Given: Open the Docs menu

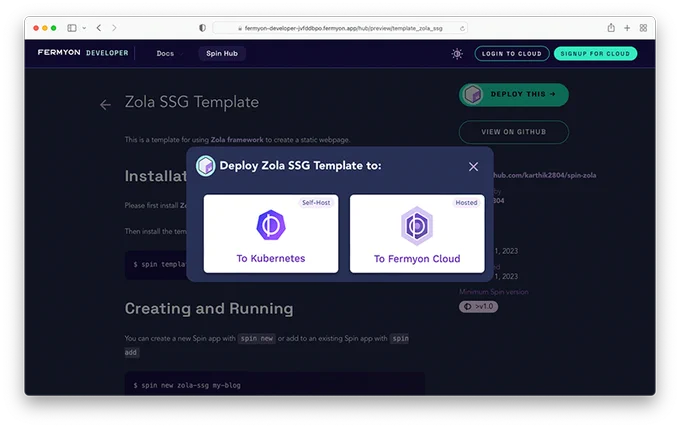Looking at the screenshot, I should click(x=169, y=53).
